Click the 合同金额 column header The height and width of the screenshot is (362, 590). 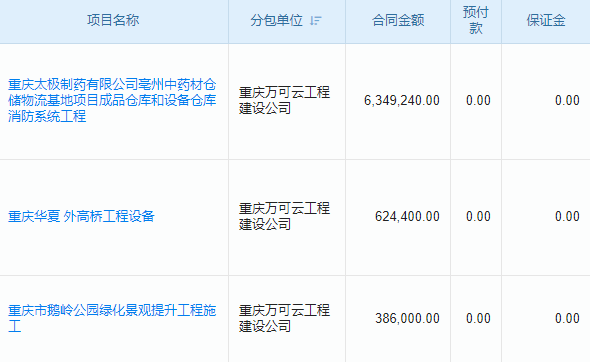click(x=398, y=20)
